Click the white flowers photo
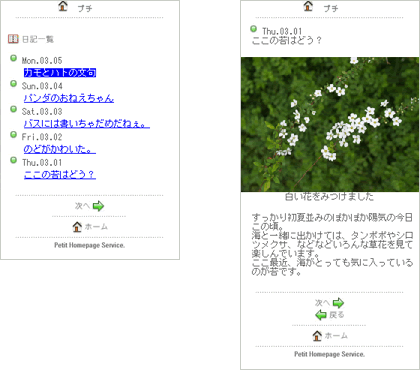This screenshot has height=370, width=420. pyautogui.click(x=330, y=124)
